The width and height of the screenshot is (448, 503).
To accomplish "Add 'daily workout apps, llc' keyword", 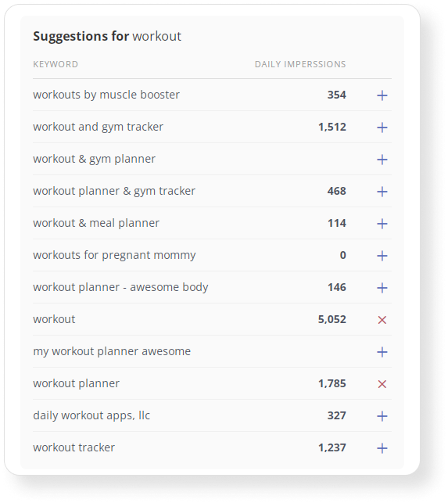I will coord(382,416).
